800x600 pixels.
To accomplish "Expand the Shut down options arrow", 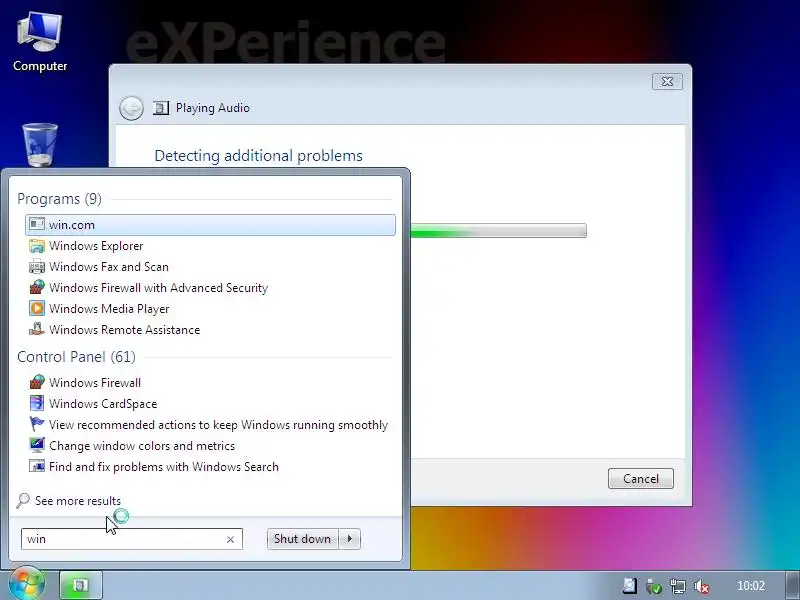I will 350,539.
